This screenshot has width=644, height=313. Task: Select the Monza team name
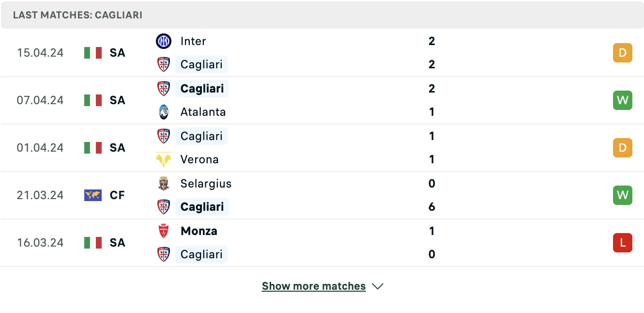199,231
